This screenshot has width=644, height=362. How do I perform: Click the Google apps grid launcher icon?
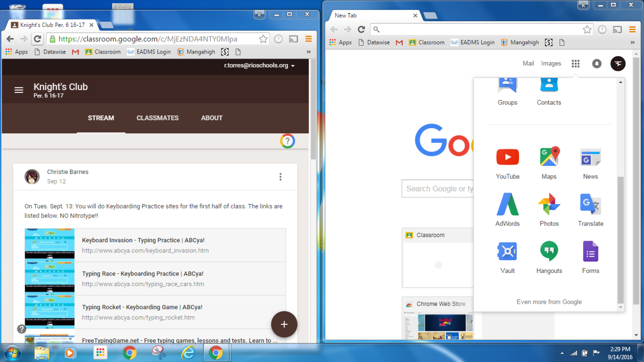[x=575, y=64]
